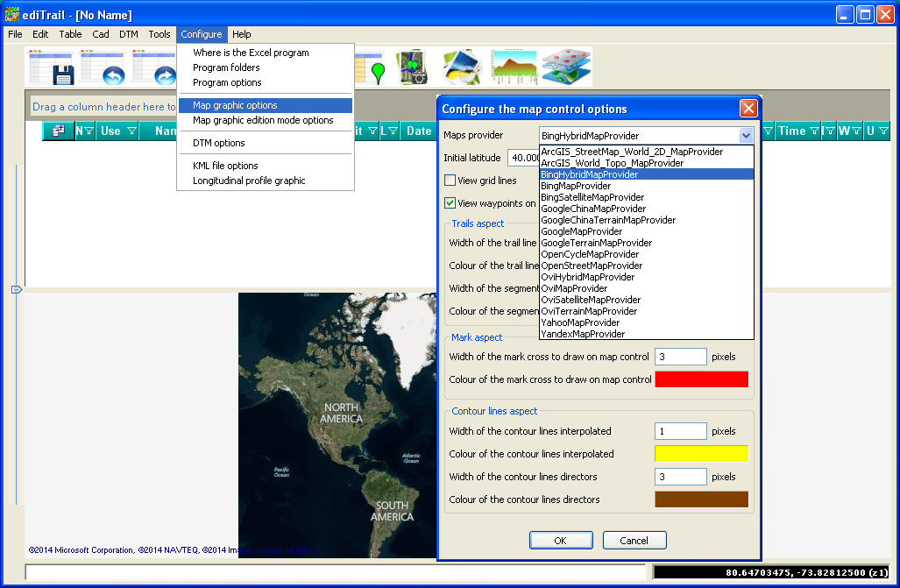The width and height of the screenshot is (900, 588).
Task: Click the redo table icon with right arrow
Action: pyautogui.click(x=154, y=67)
